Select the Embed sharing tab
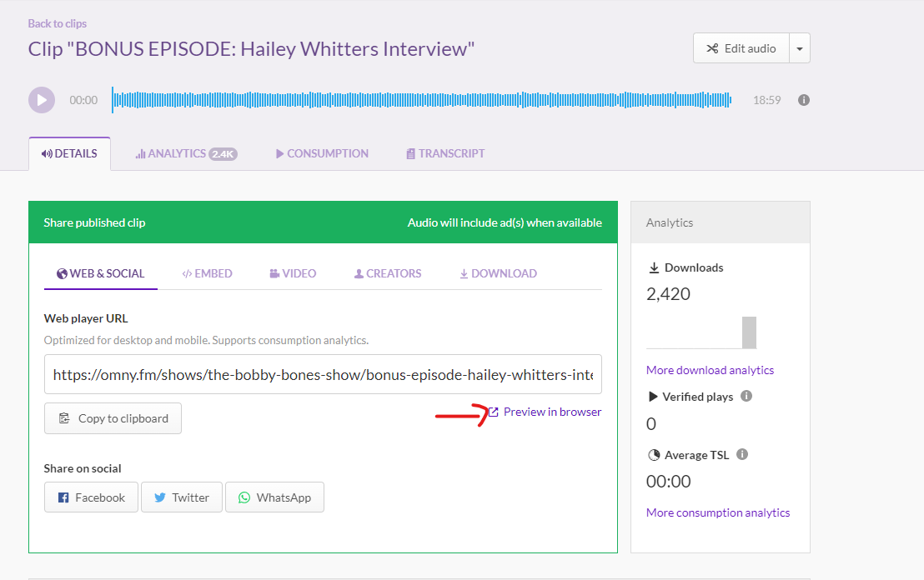Image resolution: width=924 pixels, height=580 pixels. 207,273
